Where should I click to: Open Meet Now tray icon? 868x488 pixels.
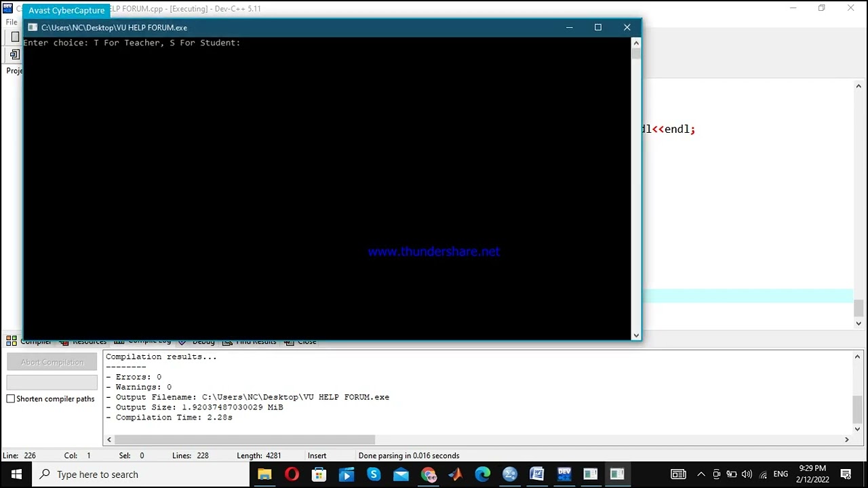coord(716,474)
